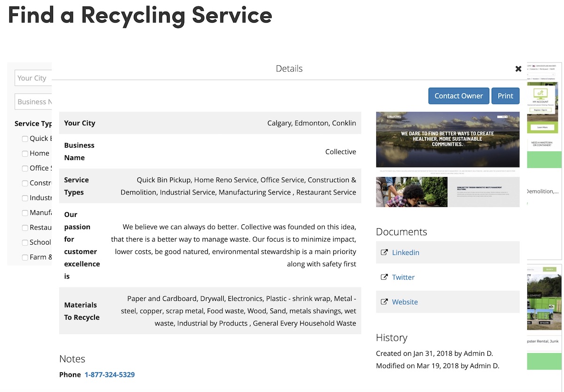Call the phone number 1-877-324-5329
Image resolution: width=564 pixels, height=392 pixels.
[110, 375]
